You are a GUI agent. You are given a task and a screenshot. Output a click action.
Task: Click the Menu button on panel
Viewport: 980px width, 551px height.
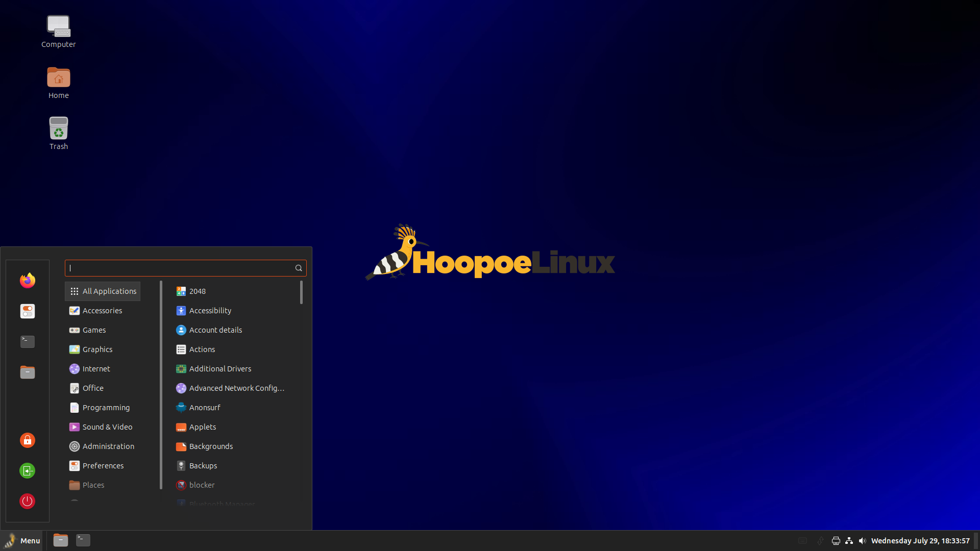click(x=22, y=541)
